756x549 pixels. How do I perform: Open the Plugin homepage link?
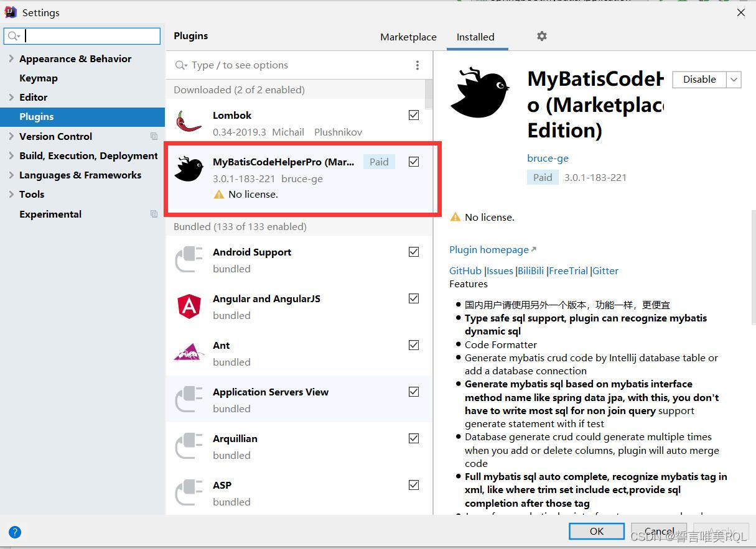[492, 249]
